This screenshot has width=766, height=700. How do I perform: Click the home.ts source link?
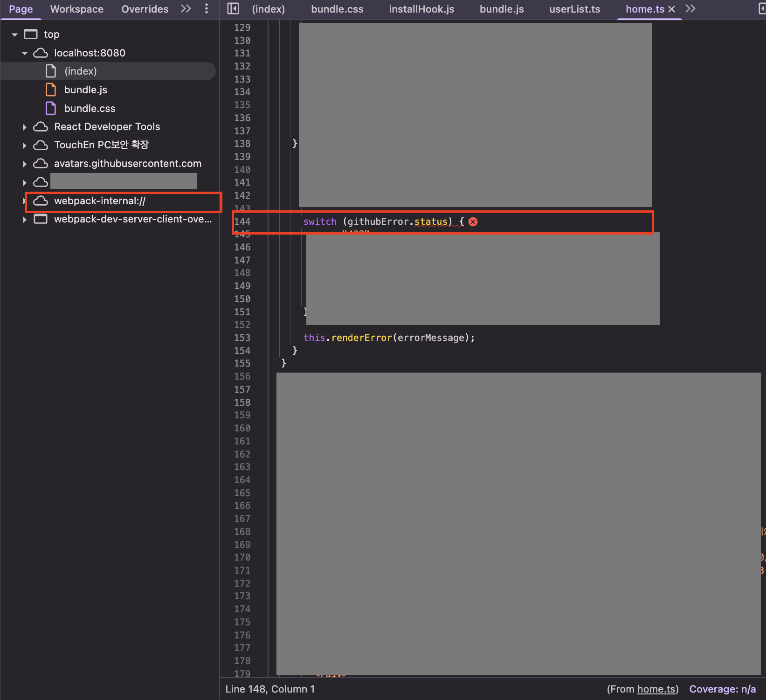(x=656, y=689)
